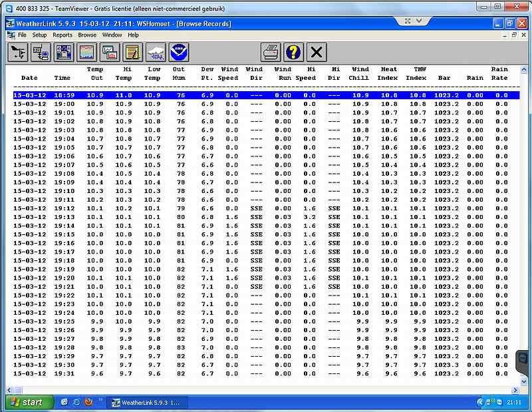Viewport: 532px width, 412px height.
Task: Open the NOAA logo toolbar icon
Action: pyautogui.click(x=179, y=53)
